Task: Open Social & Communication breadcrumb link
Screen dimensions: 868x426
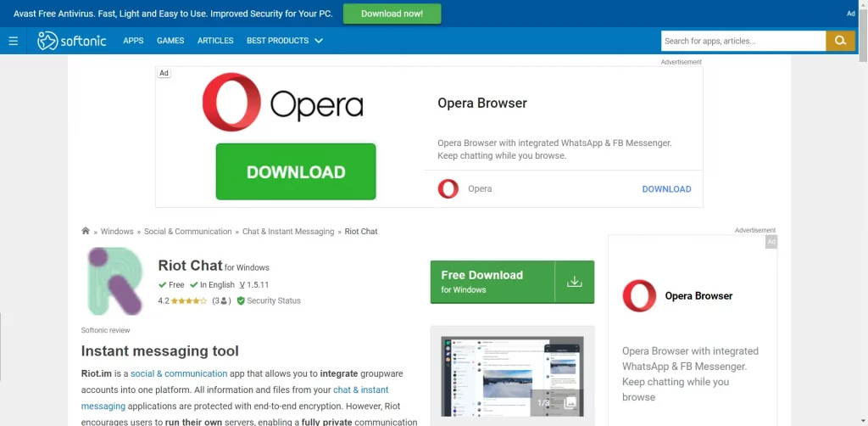Action: pos(187,232)
